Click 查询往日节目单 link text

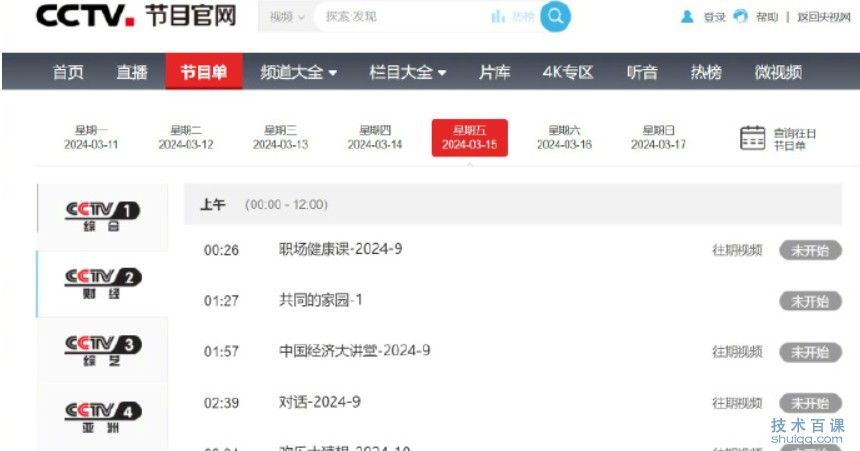coord(794,139)
